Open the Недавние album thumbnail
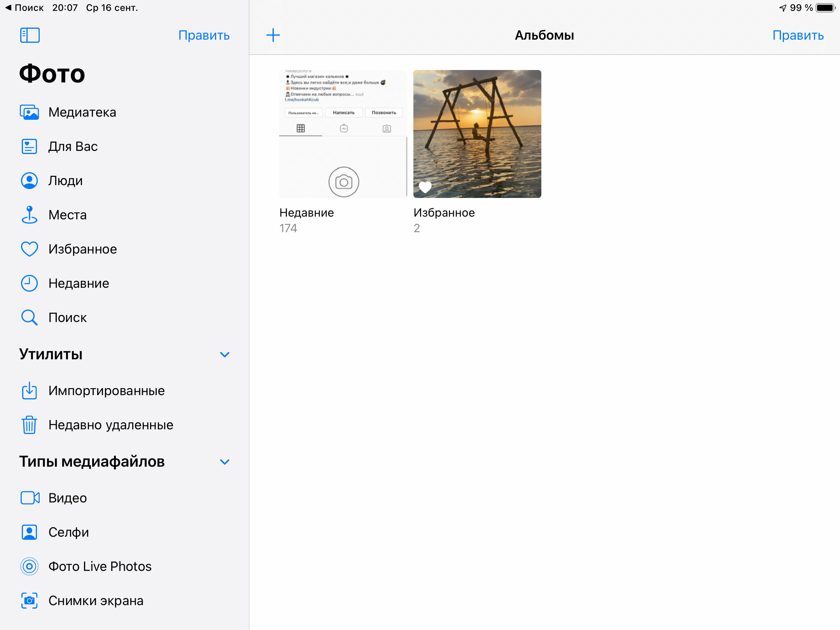 click(343, 134)
